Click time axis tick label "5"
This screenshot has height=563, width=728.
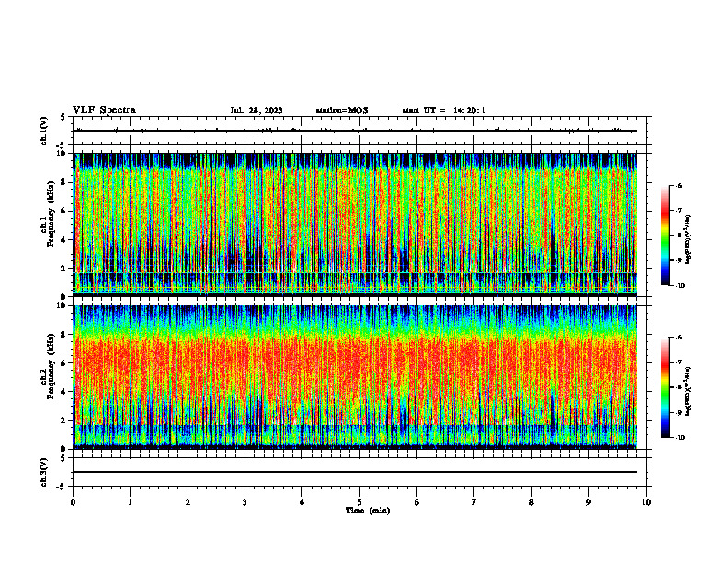click(359, 502)
